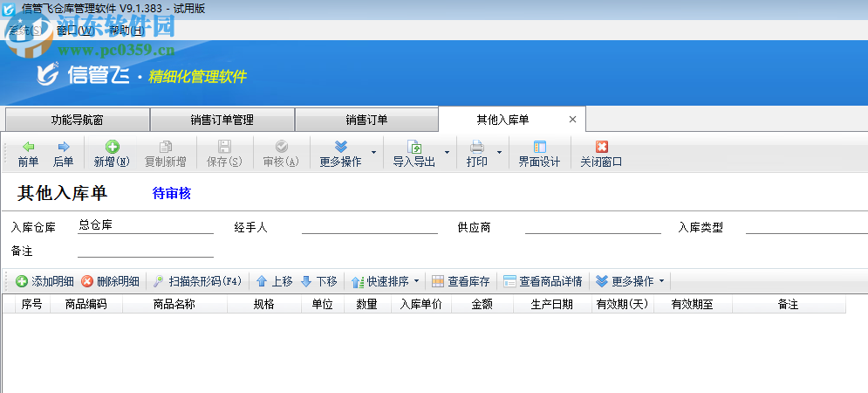
Task: Click the 关闭窗口 red close icon
Action: pyautogui.click(x=601, y=147)
